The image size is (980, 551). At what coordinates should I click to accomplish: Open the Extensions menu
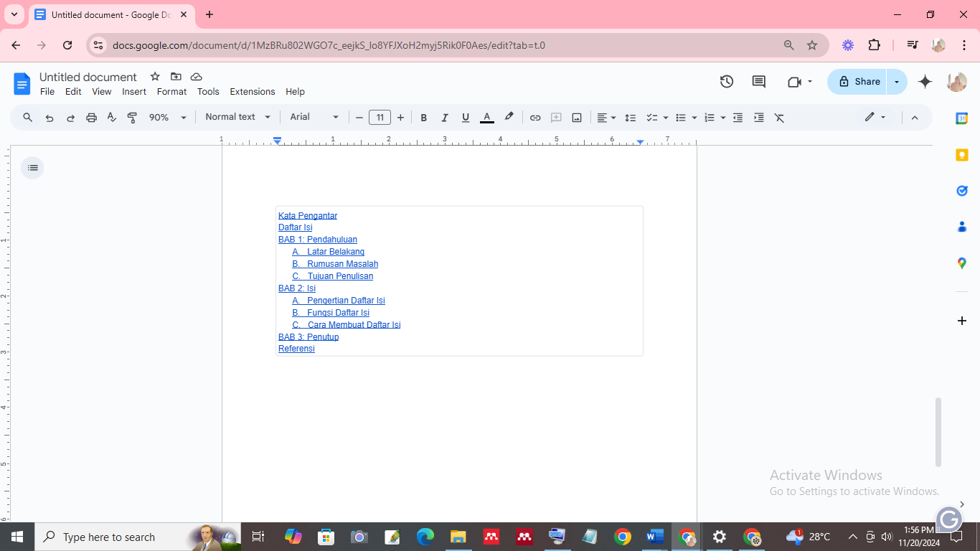(253, 92)
